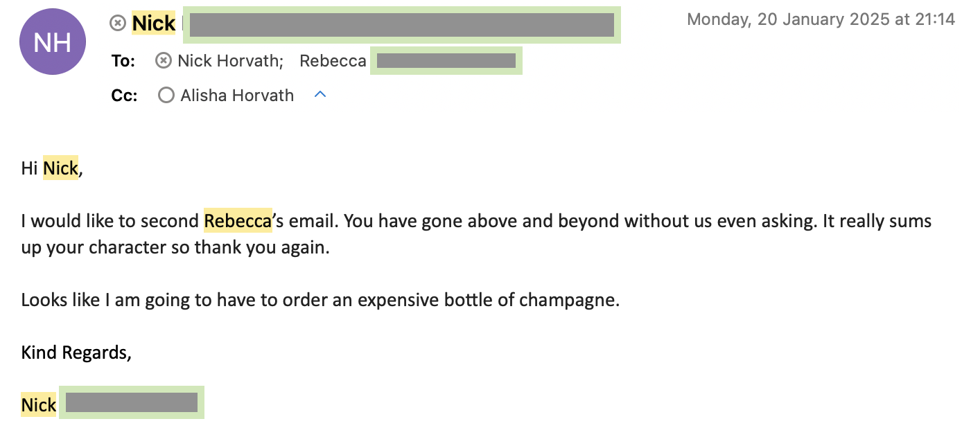The width and height of the screenshot is (980, 428).
Task: Open the Alisha Horvath contact in the Cc field
Action: point(237,95)
